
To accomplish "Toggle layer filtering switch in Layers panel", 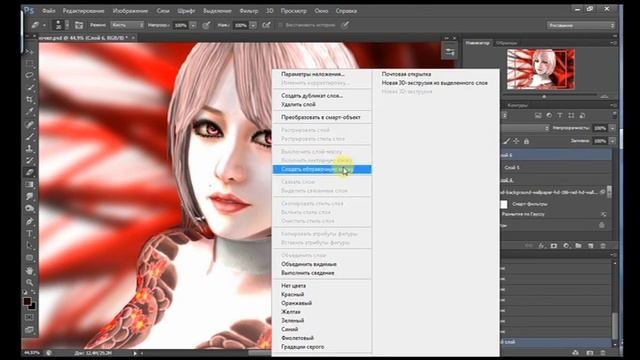I will point(614,116).
